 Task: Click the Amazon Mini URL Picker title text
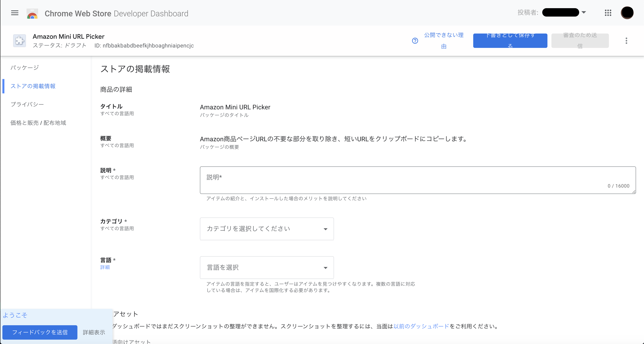click(68, 37)
